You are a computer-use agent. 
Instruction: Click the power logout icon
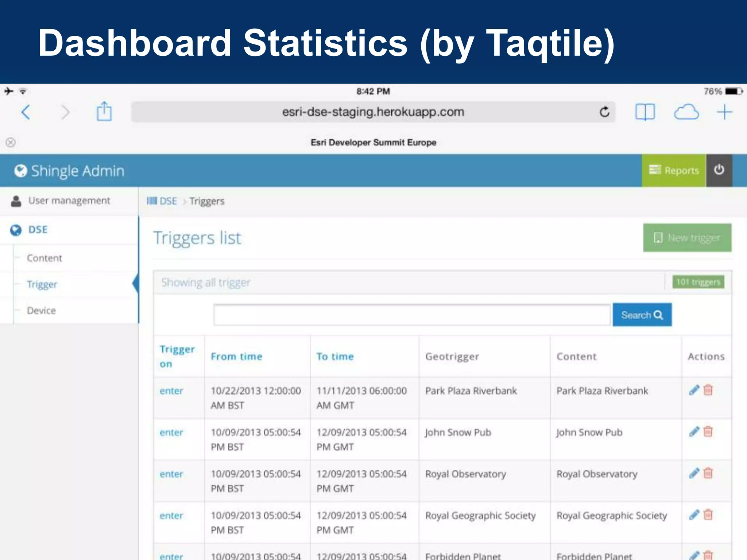point(719,170)
